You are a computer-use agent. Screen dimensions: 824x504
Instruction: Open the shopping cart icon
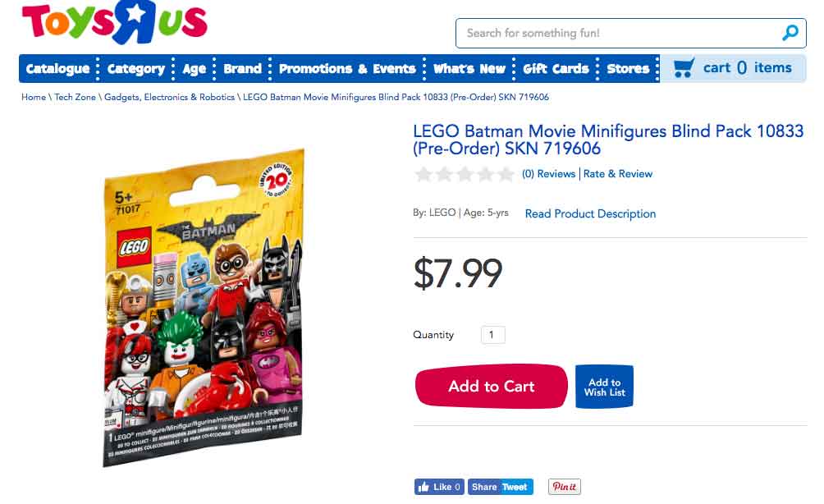coord(683,67)
